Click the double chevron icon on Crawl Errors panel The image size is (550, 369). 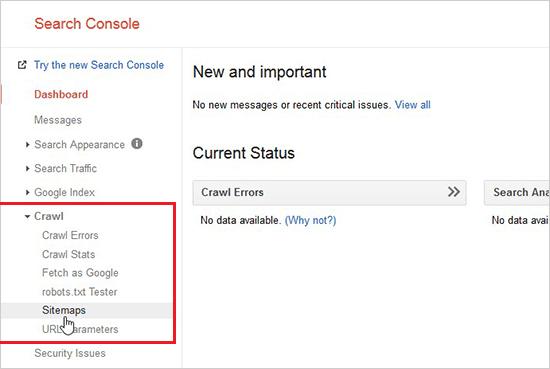[454, 192]
